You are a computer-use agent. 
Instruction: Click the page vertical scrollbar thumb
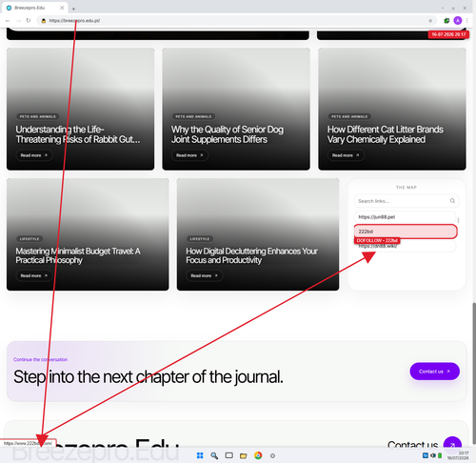[474, 373]
